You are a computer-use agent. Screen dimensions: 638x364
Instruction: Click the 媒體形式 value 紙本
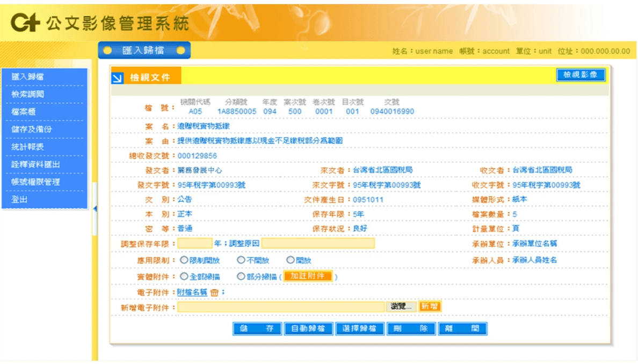(520, 199)
